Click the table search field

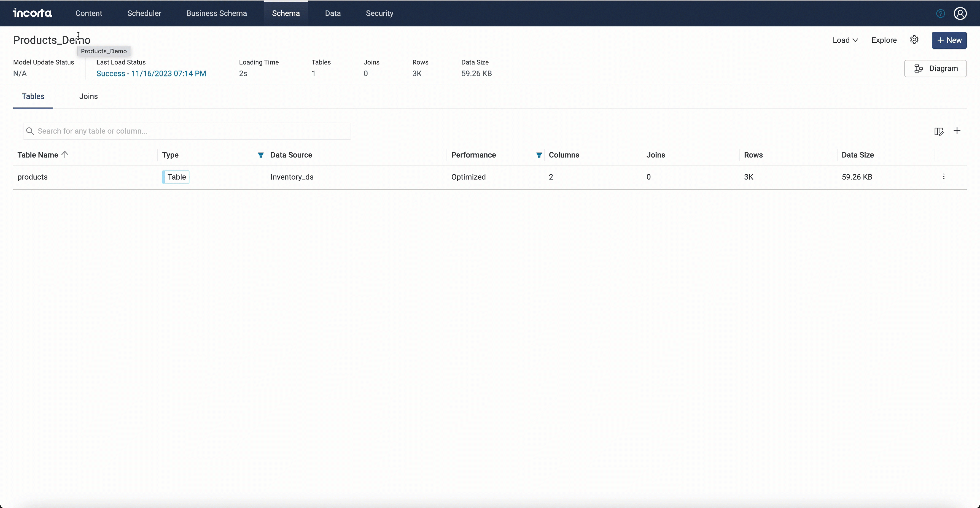tap(186, 131)
